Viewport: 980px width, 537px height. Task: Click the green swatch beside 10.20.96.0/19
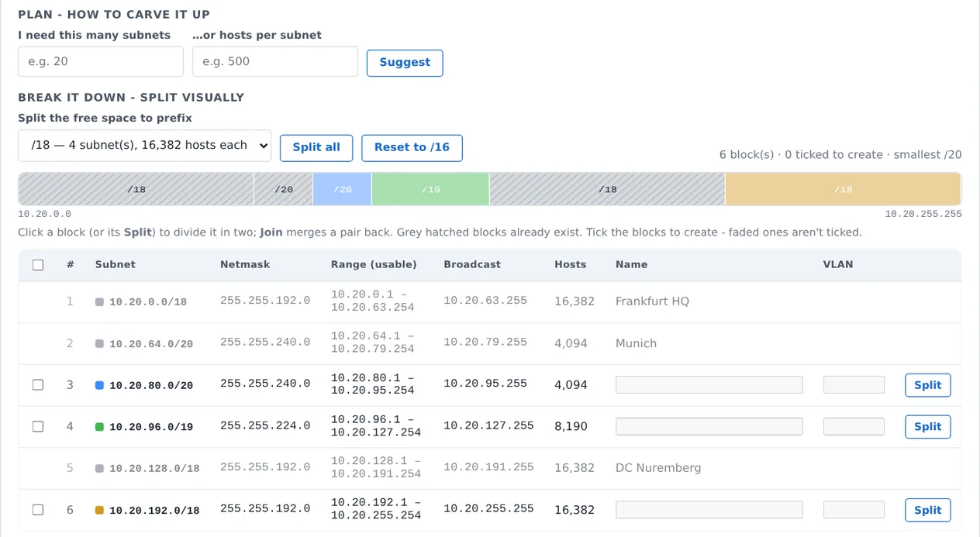[x=99, y=427]
